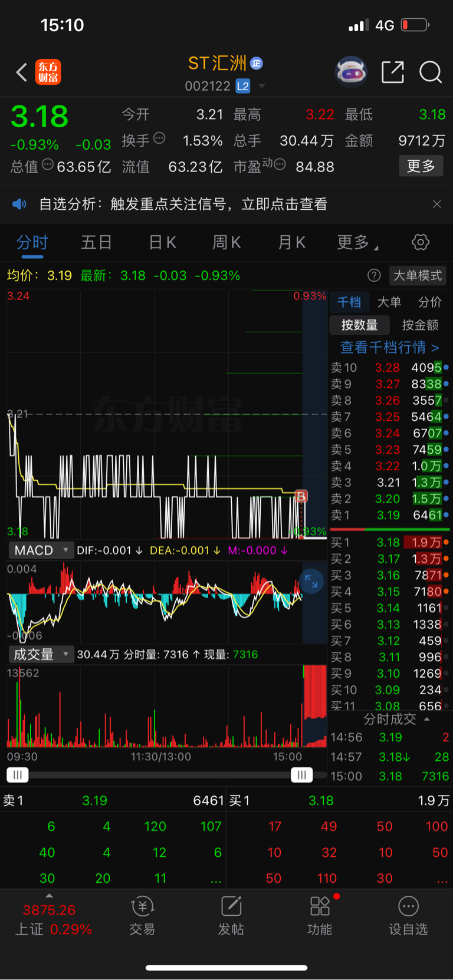Select the 买1 3.18 order row
This screenshot has width=453, height=980.
pos(389,542)
